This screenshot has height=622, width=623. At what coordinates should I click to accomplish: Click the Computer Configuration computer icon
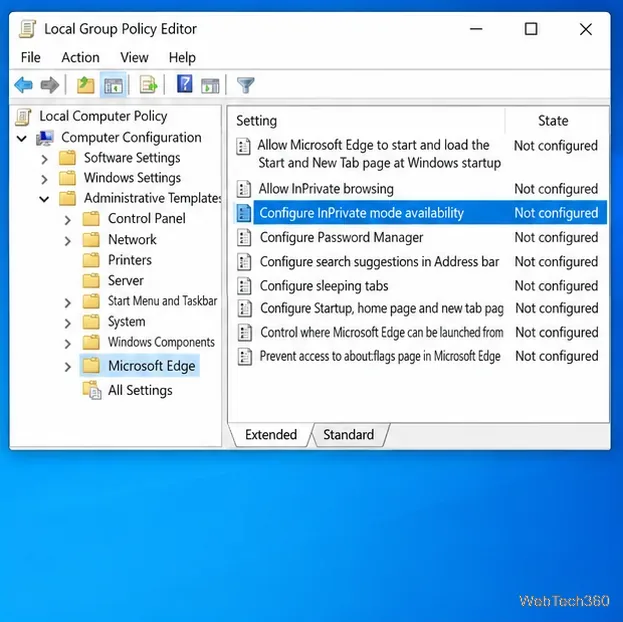[x=45, y=138]
